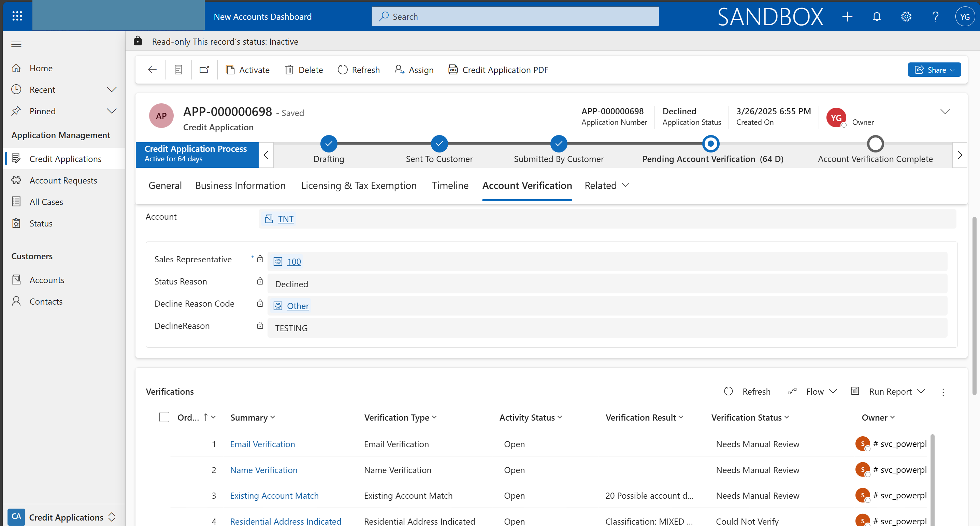Click the Search box
The height and width of the screenshot is (526, 980).
point(515,16)
